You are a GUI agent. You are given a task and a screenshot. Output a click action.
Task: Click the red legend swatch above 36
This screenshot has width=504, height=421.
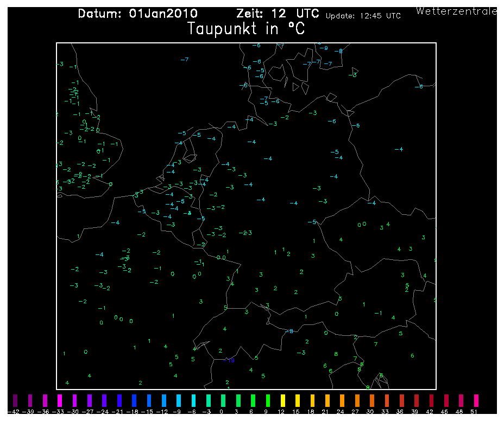[x=402, y=400]
